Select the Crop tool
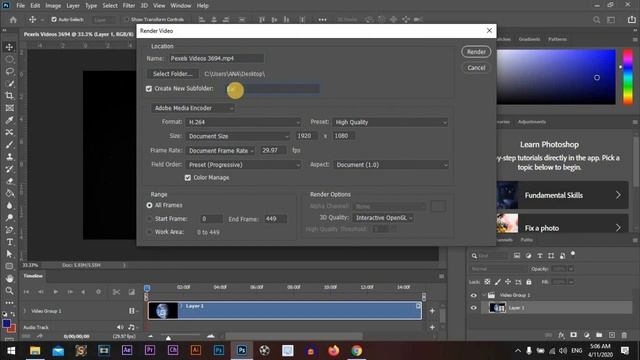 pos(9,96)
